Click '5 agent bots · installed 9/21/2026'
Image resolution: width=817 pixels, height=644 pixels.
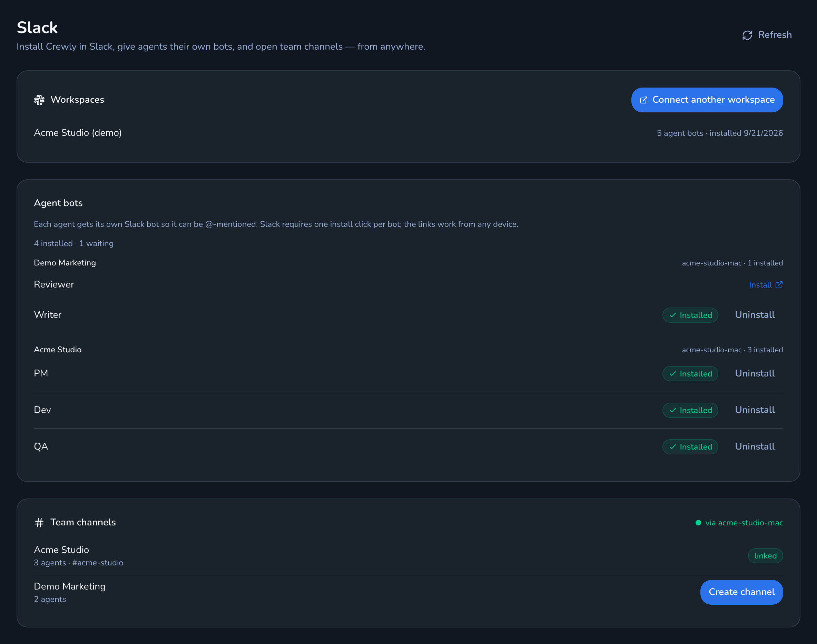720,133
